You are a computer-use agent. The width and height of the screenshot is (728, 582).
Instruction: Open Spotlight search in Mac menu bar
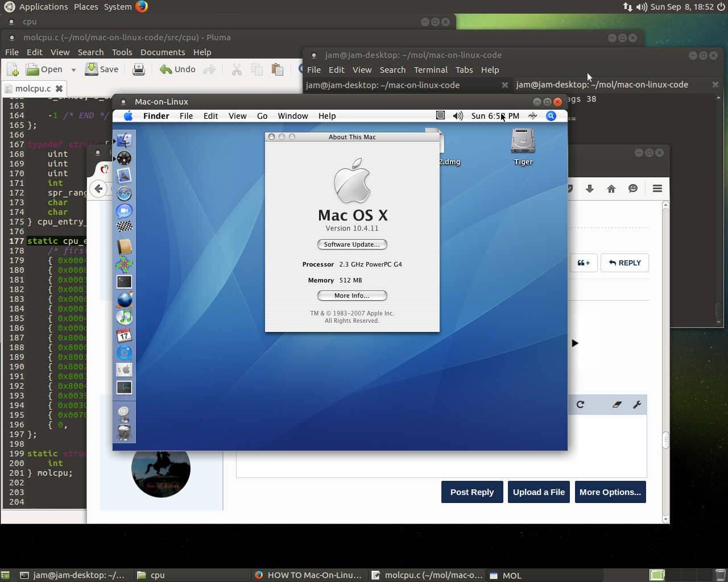pos(551,116)
